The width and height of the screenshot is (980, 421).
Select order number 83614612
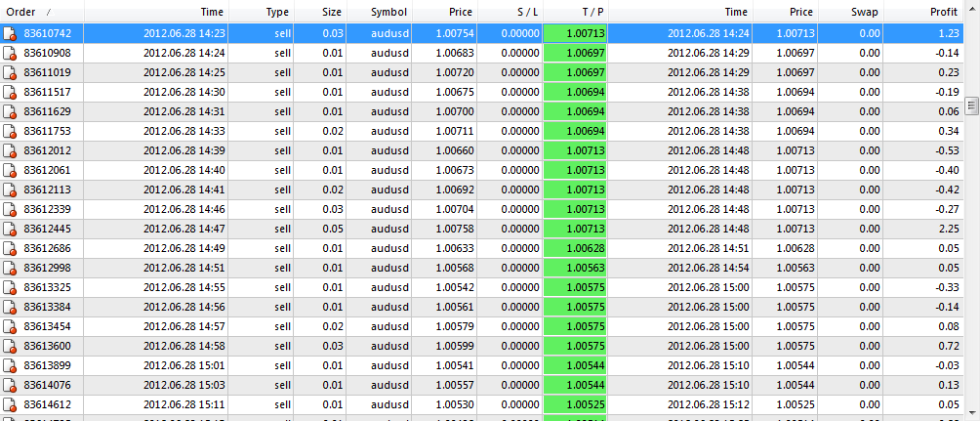pos(47,405)
